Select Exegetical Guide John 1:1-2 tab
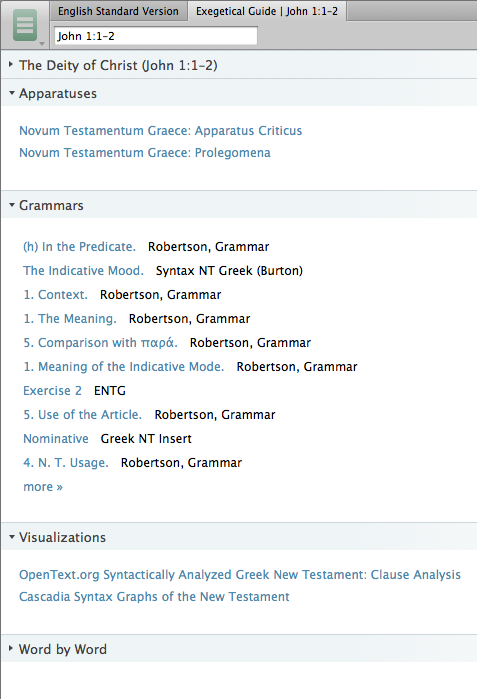477x699 pixels. coord(267,11)
